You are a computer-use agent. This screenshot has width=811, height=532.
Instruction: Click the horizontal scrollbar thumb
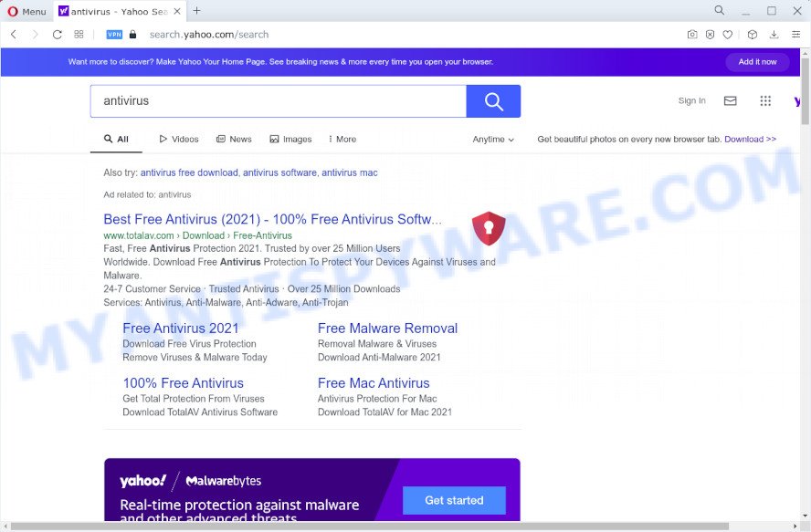369,527
